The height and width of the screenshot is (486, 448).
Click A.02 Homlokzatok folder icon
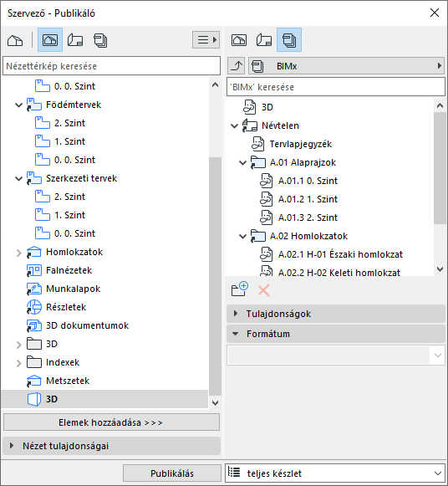coord(258,236)
